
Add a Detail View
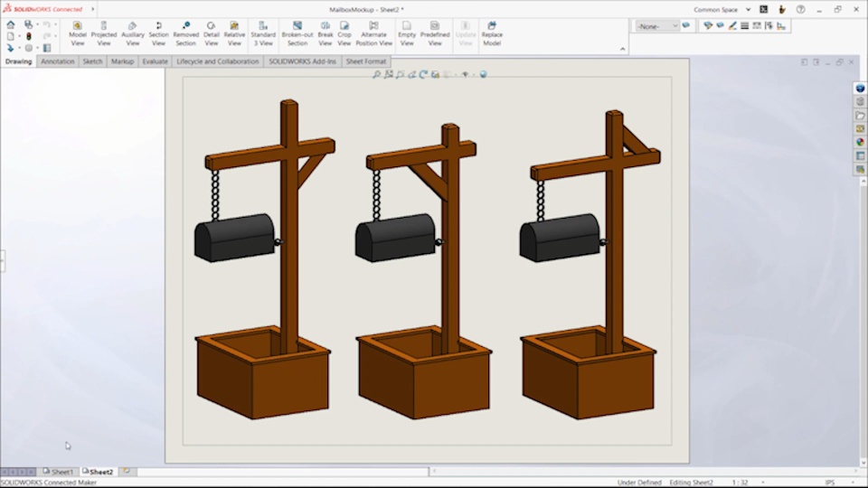pos(211,33)
